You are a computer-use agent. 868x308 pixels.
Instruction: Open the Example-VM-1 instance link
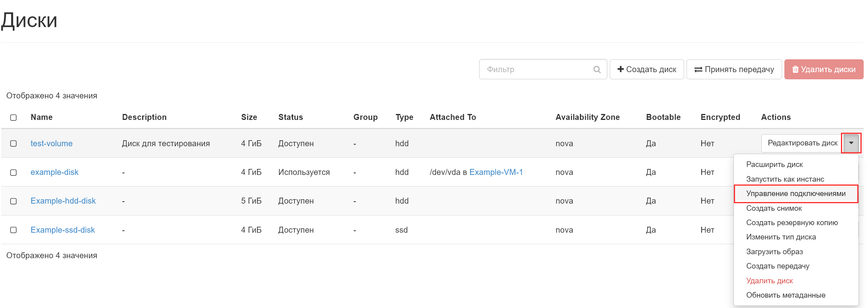tap(496, 172)
